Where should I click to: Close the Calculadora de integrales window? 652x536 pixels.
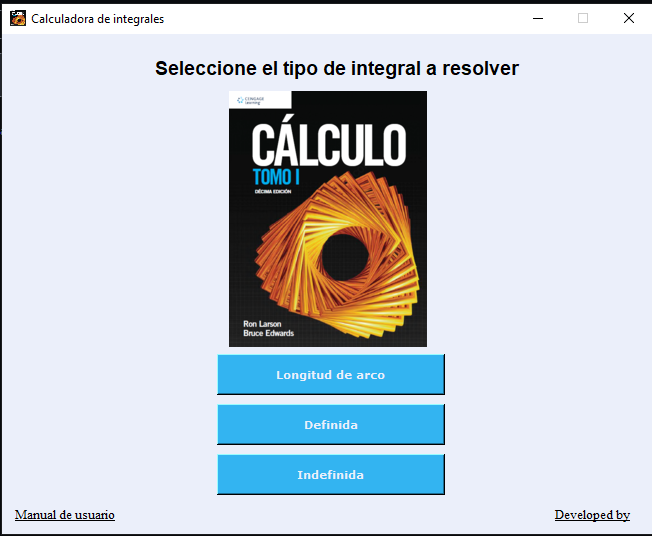point(629,18)
